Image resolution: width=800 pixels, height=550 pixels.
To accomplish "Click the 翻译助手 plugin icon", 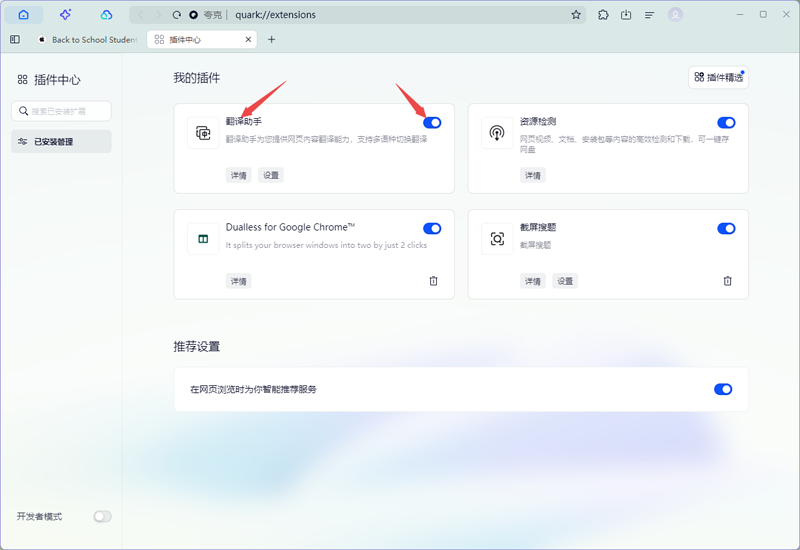I will coord(203,133).
